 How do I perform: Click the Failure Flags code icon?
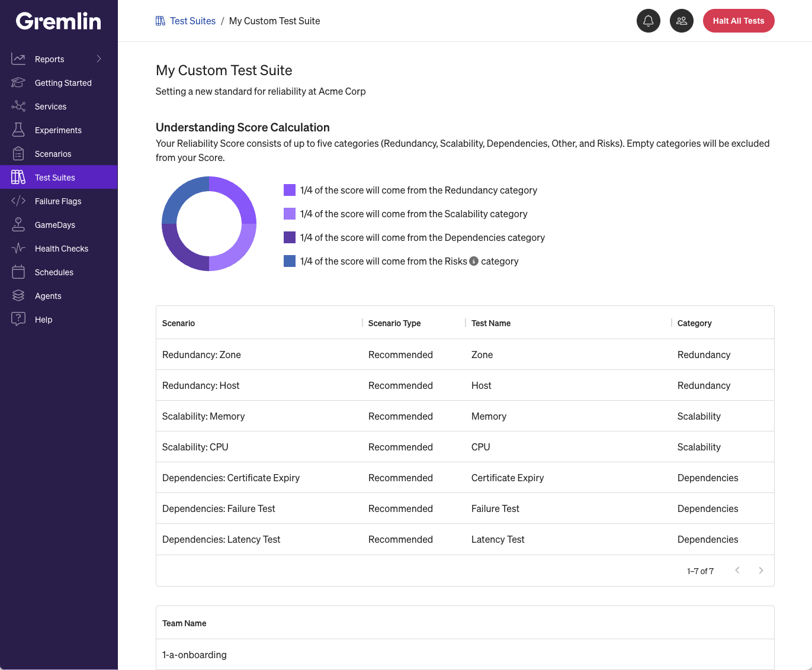[x=18, y=201]
